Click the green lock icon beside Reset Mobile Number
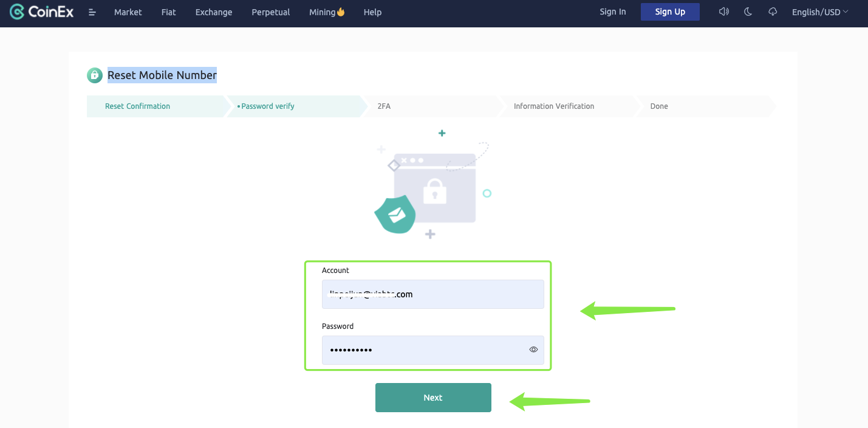This screenshot has width=868, height=428. (x=94, y=75)
